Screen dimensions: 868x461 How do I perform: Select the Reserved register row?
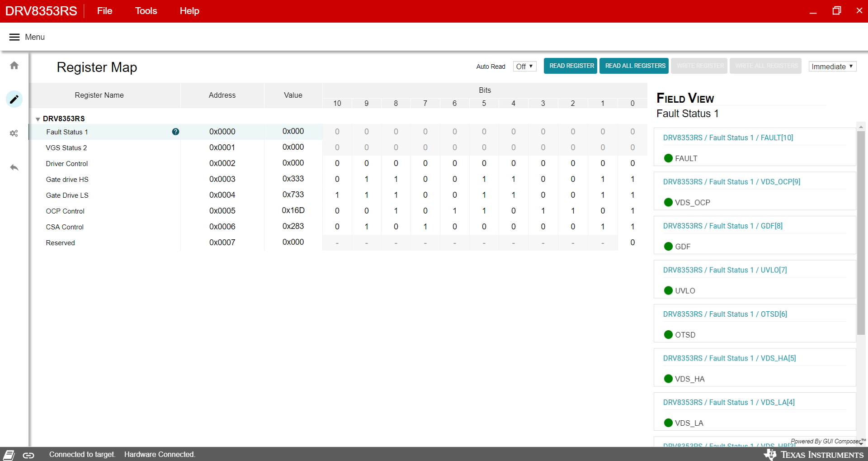(338, 242)
